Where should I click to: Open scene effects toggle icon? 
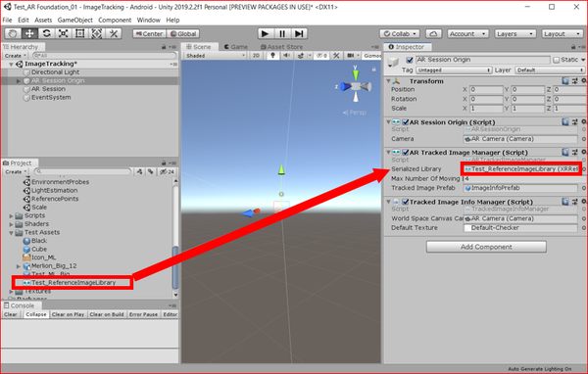[301, 56]
